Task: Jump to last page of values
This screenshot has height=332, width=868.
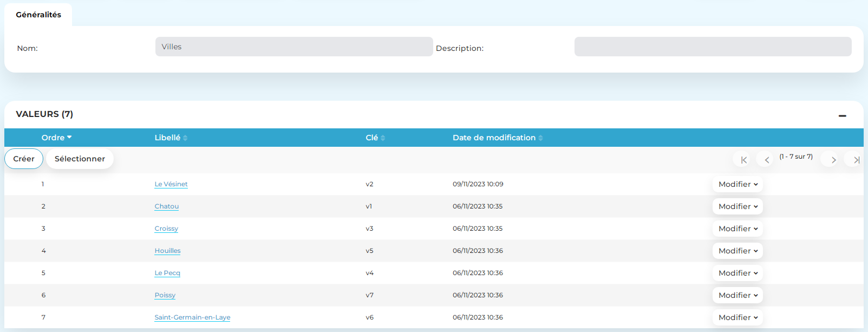Action: click(x=856, y=160)
